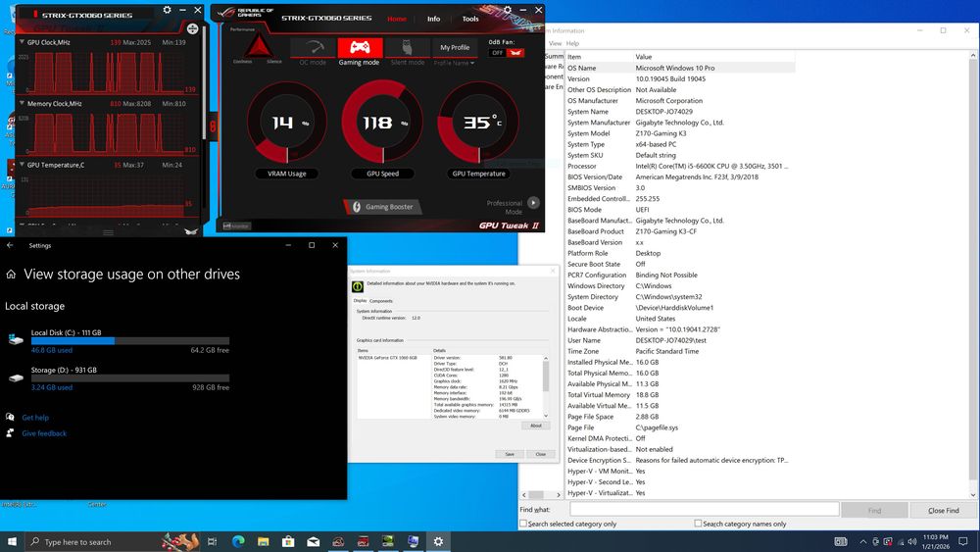980x552 pixels.
Task: Click Storage (D:) usage bar
Action: pyautogui.click(x=130, y=378)
